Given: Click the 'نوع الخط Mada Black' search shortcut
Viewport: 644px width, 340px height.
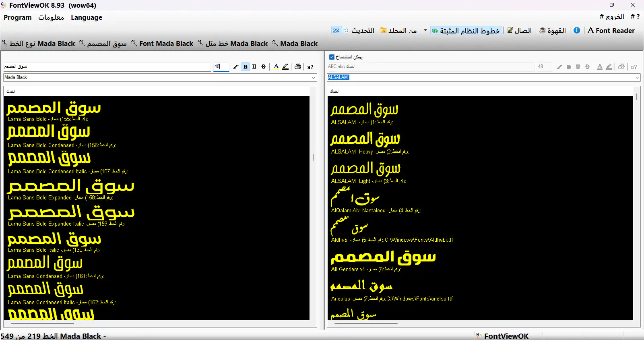Looking at the screenshot, I should (38, 44).
